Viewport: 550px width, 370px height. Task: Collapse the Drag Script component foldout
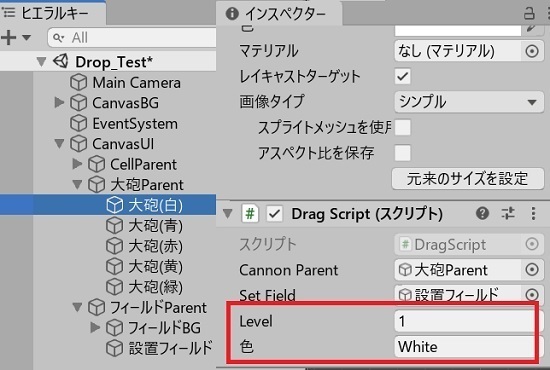click(x=228, y=213)
